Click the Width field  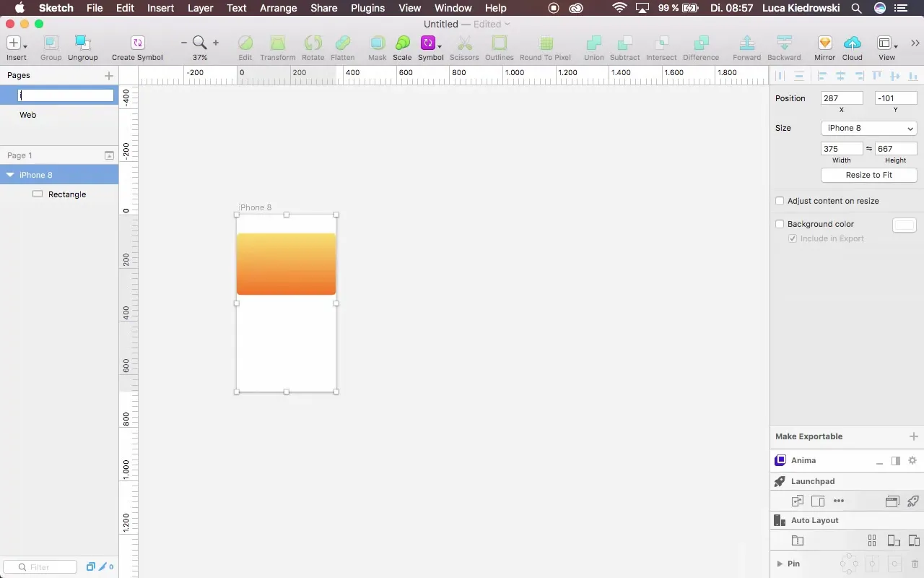click(x=842, y=149)
